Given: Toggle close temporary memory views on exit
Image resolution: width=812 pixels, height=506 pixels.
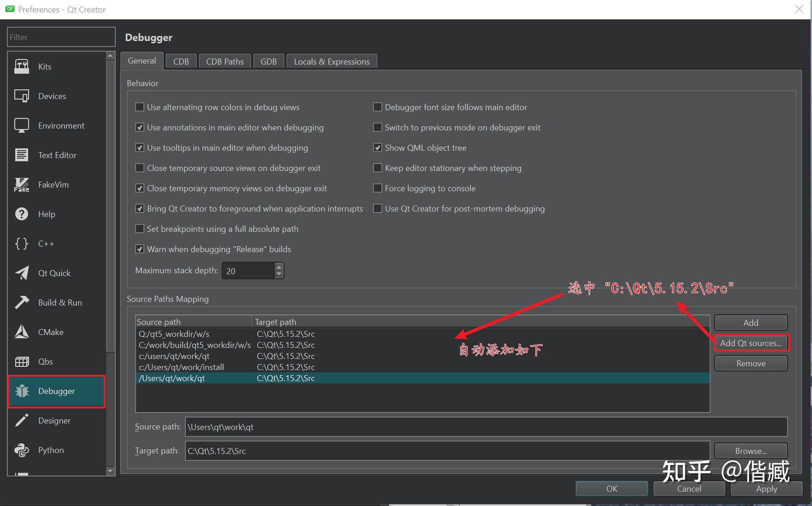Looking at the screenshot, I should (140, 188).
